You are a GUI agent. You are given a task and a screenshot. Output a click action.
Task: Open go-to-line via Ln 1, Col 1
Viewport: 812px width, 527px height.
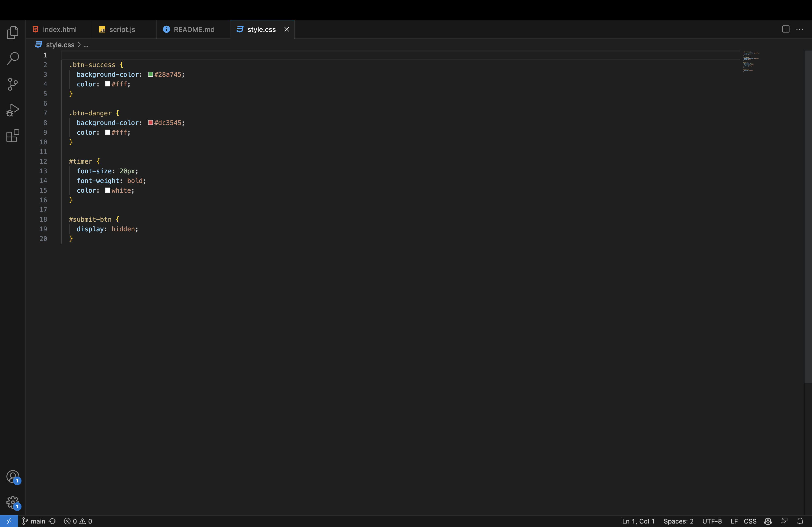[638, 521]
